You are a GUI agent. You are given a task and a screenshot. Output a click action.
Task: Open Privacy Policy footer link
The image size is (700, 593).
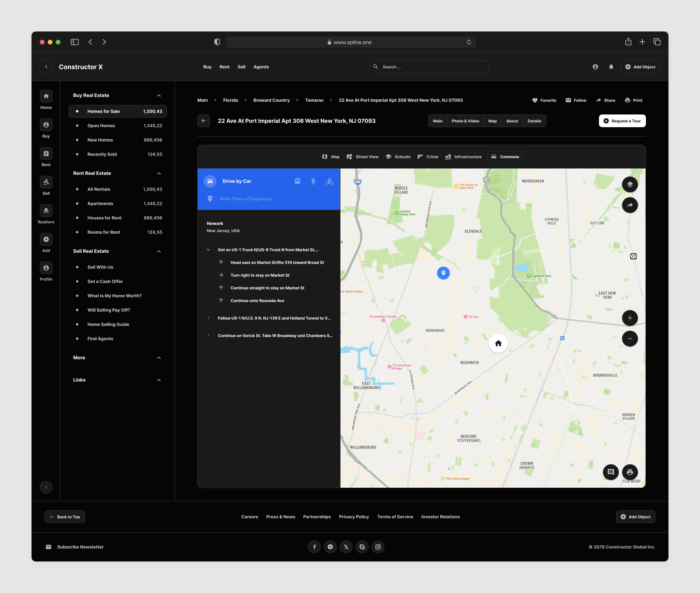click(354, 517)
